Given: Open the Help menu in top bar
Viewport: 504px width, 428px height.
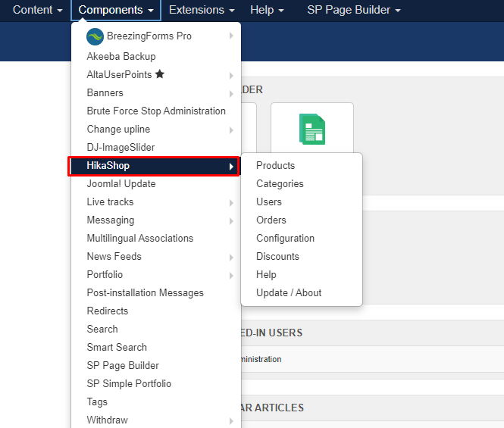Looking at the screenshot, I should tap(267, 10).
